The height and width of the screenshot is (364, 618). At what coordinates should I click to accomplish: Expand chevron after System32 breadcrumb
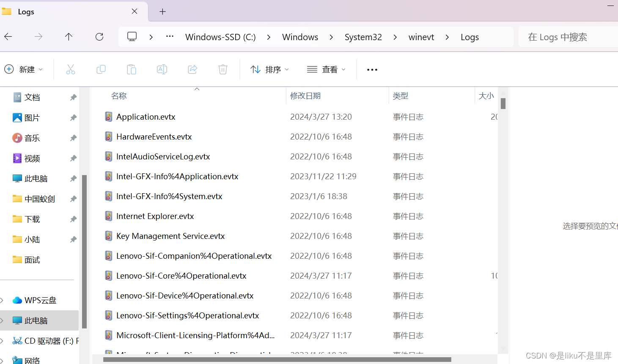(395, 37)
